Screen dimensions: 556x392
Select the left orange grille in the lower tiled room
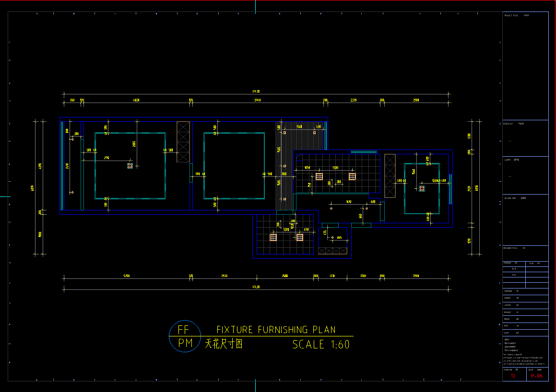[273, 237]
